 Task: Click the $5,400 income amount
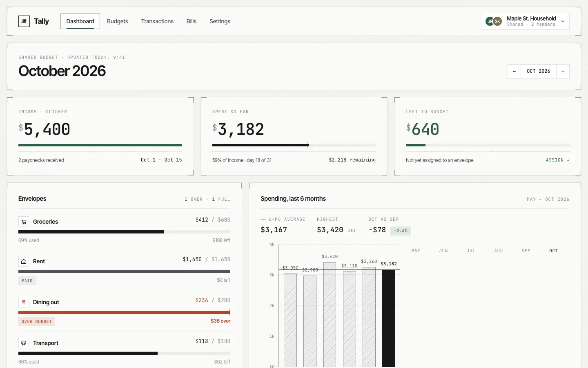pyautogui.click(x=44, y=130)
